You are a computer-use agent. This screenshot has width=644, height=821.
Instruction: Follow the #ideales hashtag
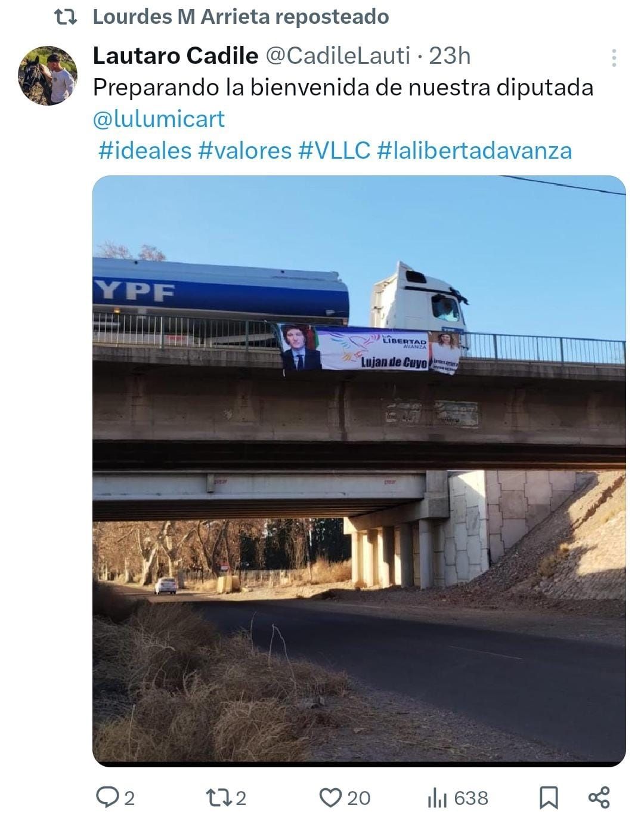[145, 150]
